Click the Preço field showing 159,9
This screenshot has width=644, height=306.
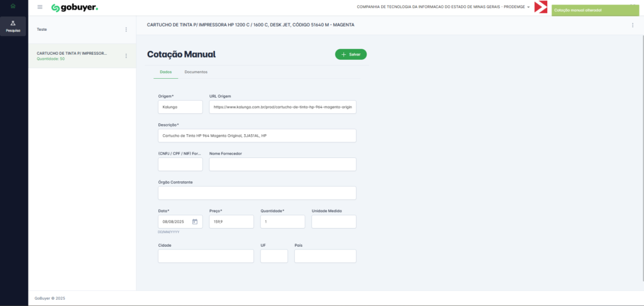[x=231, y=222]
